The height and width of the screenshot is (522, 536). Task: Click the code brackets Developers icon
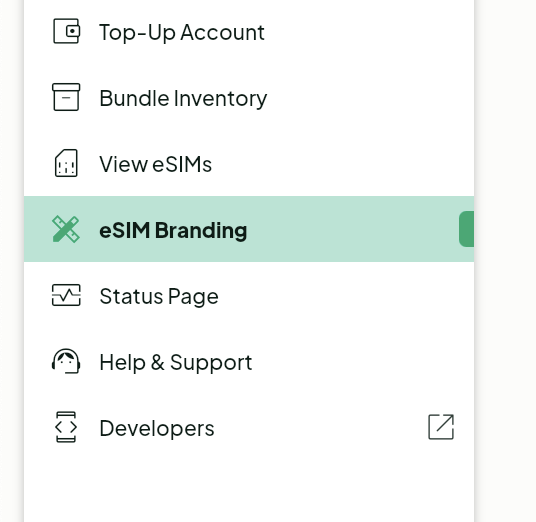pos(66,427)
